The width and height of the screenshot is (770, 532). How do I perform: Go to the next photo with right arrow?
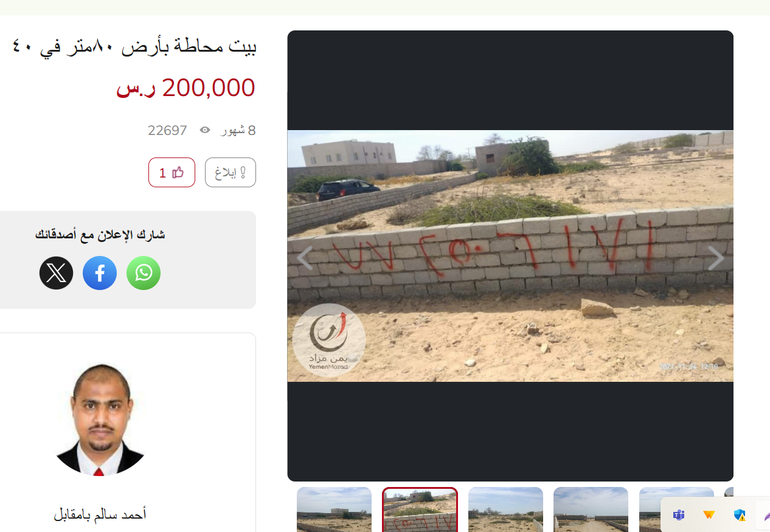(x=716, y=258)
